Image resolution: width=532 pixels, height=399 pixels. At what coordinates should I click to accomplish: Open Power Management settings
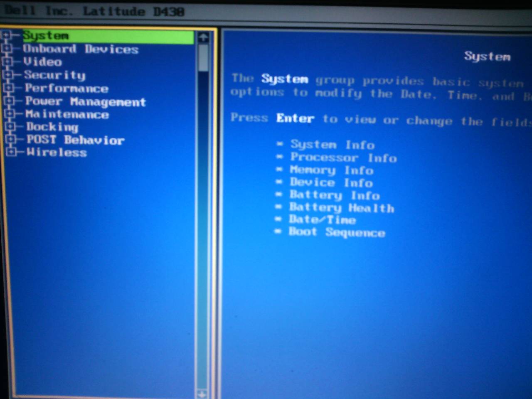[x=86, y=102]
